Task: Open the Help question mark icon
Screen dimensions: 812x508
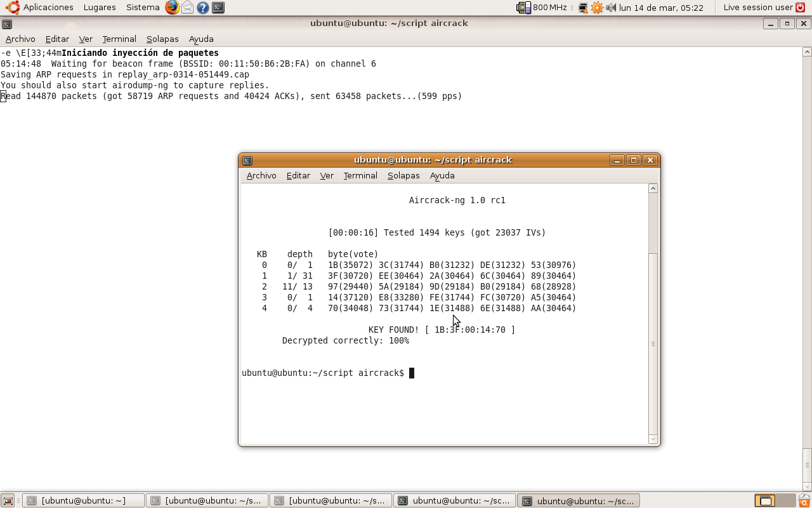Action: [x=203, y=8]
